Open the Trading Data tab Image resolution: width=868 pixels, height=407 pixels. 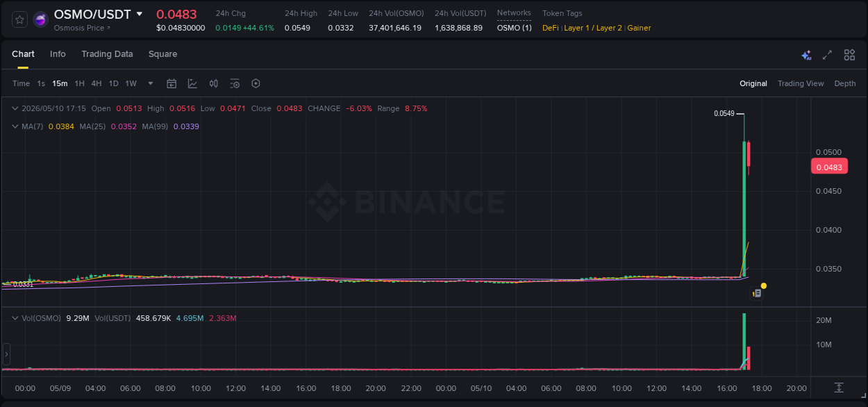[x=107, y=54]
